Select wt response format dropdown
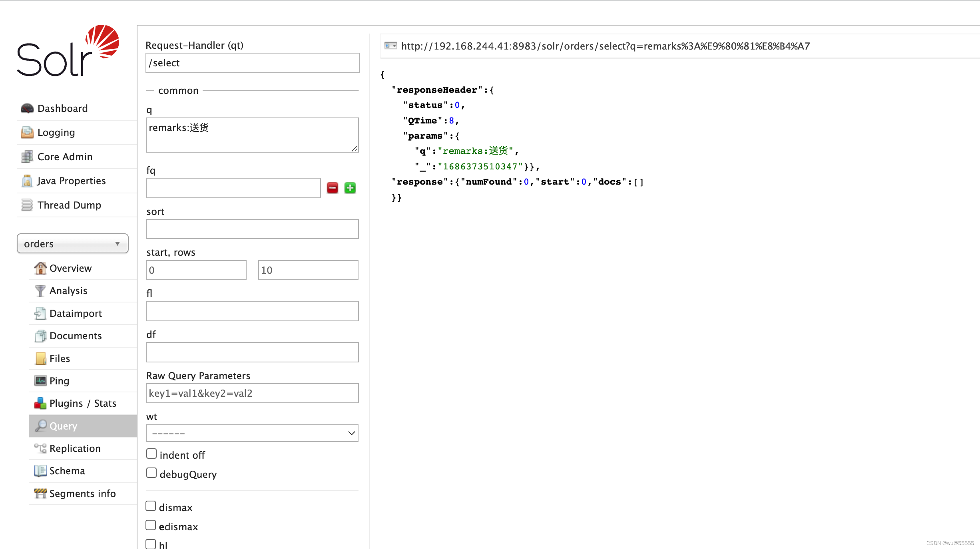Image resolution: width=980 pixels, height=549 pixels. tap(253, 433)
